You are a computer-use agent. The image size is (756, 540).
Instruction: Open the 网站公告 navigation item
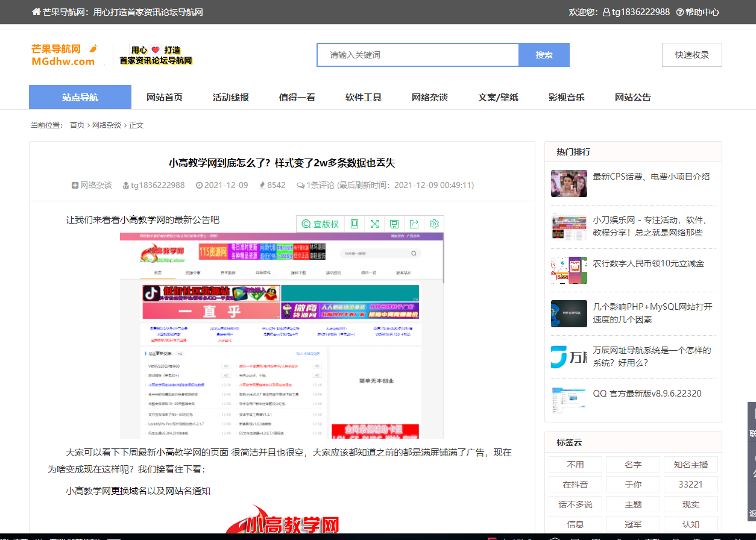pyautogui.click(x=633, y=97)
